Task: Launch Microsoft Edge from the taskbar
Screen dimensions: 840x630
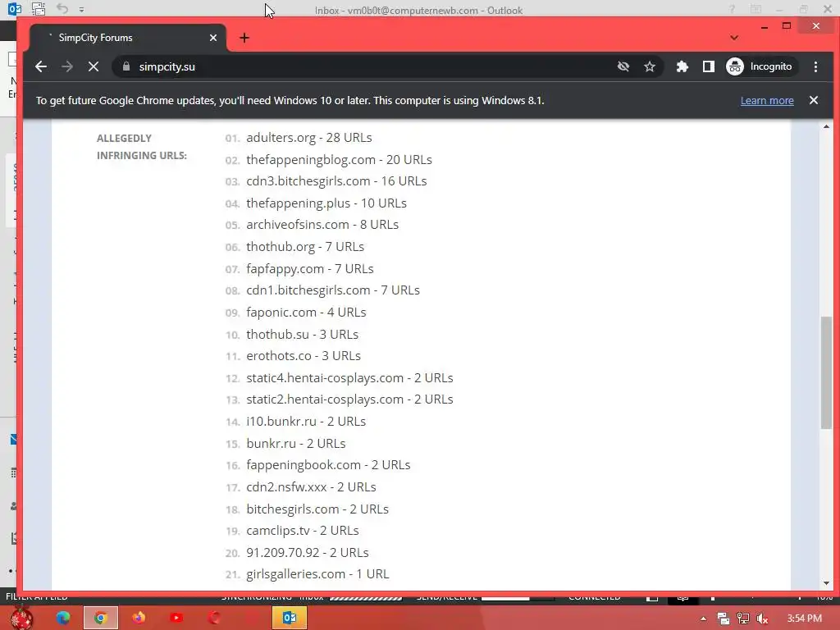Action: (x=63, y=618)
